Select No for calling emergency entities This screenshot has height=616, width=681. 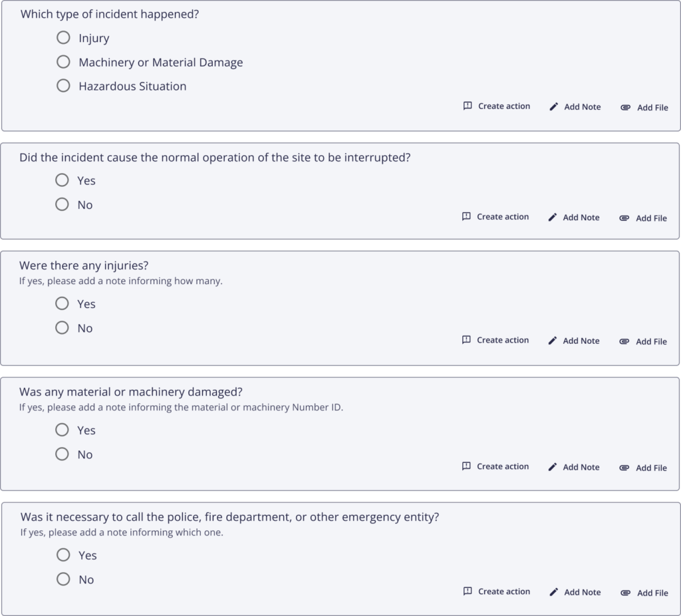[x=63, y=579]
